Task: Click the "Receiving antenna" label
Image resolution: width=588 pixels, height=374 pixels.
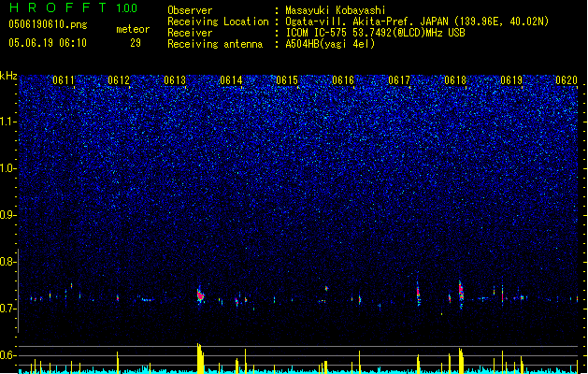Action: click(215, 44)
